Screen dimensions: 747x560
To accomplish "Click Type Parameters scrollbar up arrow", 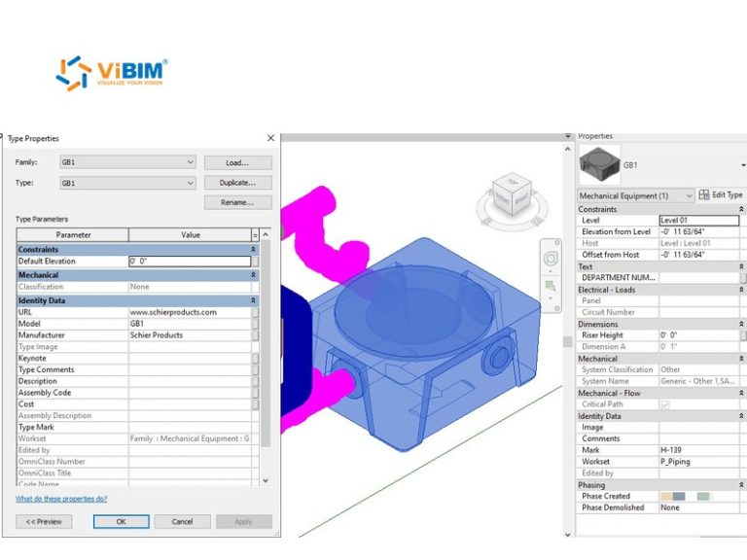I will pyautogui.click(x=266, y=234).
